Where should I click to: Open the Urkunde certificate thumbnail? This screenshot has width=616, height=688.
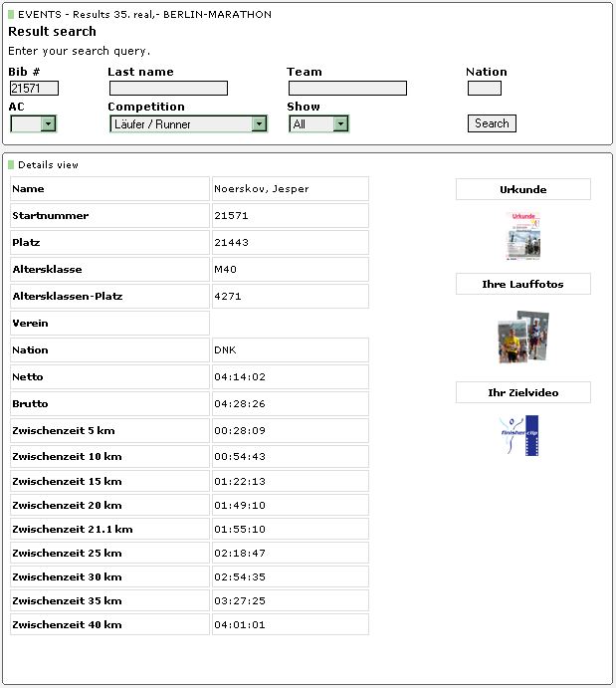(523, 236)
